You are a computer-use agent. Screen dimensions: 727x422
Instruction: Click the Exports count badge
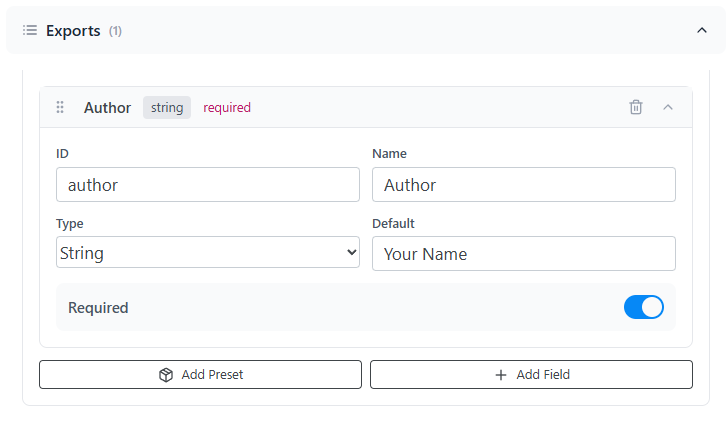tap(115, 31)
